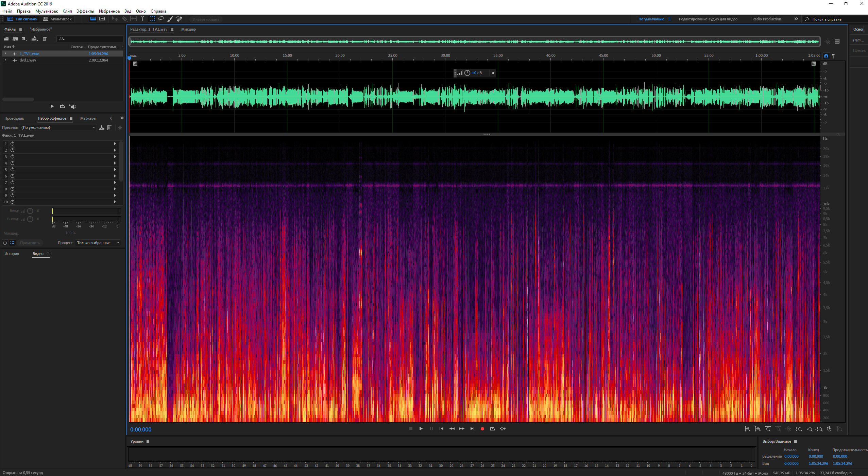This screenshot has width=868, height=476.
Task: Click the Record button in transport
Action: pos(482,429)
